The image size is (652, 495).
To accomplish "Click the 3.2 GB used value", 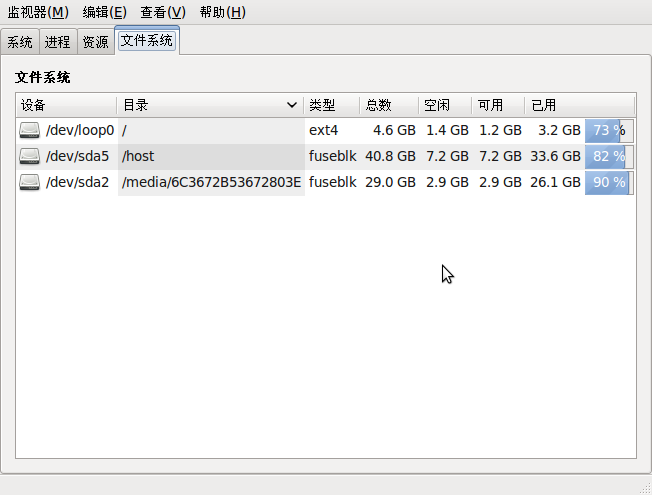I will point(559,131).
